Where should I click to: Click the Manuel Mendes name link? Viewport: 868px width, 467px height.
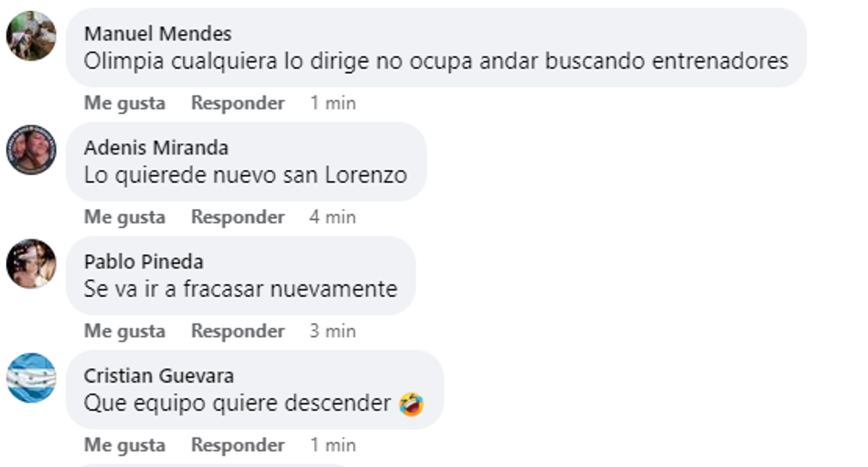(158, 33)
